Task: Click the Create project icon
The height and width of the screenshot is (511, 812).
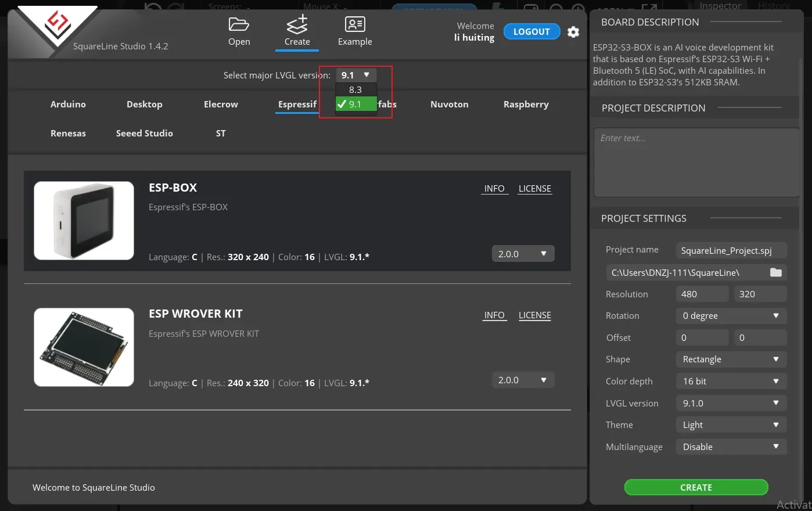Action: click(297, 25)
